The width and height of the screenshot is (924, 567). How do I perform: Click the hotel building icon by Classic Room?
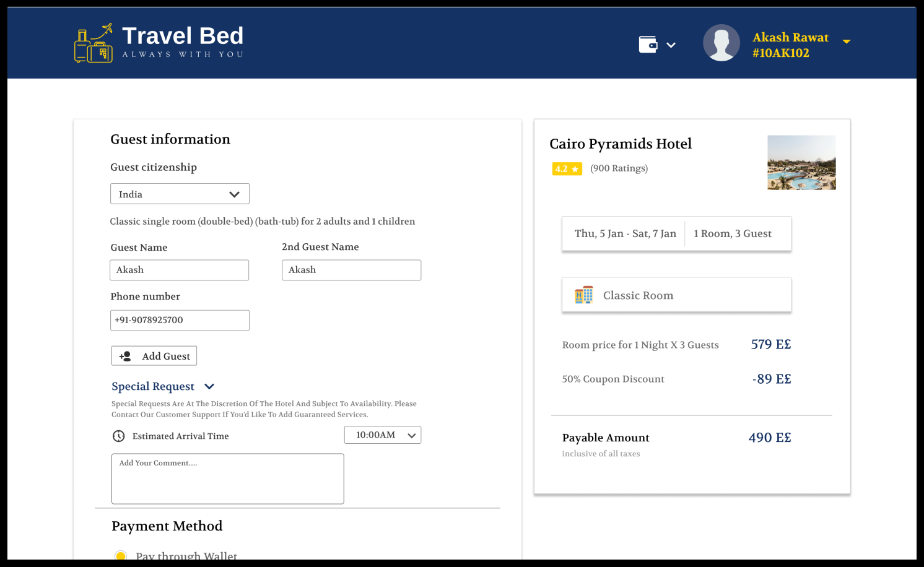tap(583, 295)
